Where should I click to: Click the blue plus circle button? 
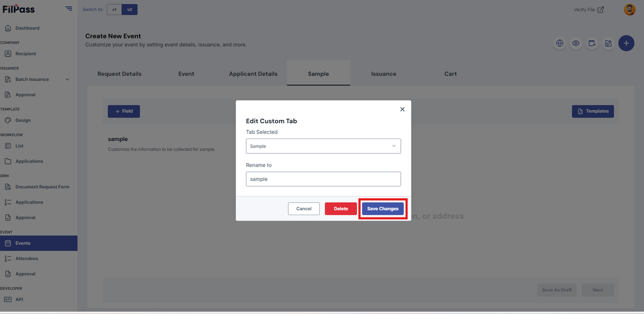tap(626, 43)
